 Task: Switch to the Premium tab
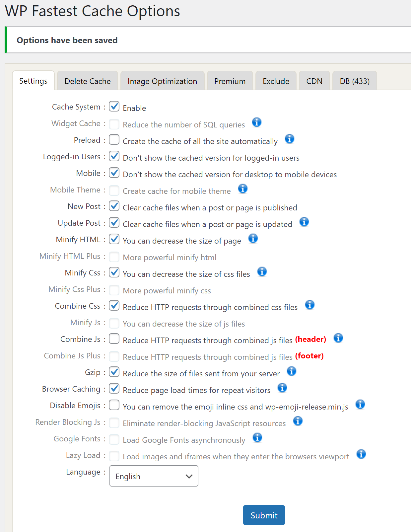pyautogui.click(x=230, y=81)
